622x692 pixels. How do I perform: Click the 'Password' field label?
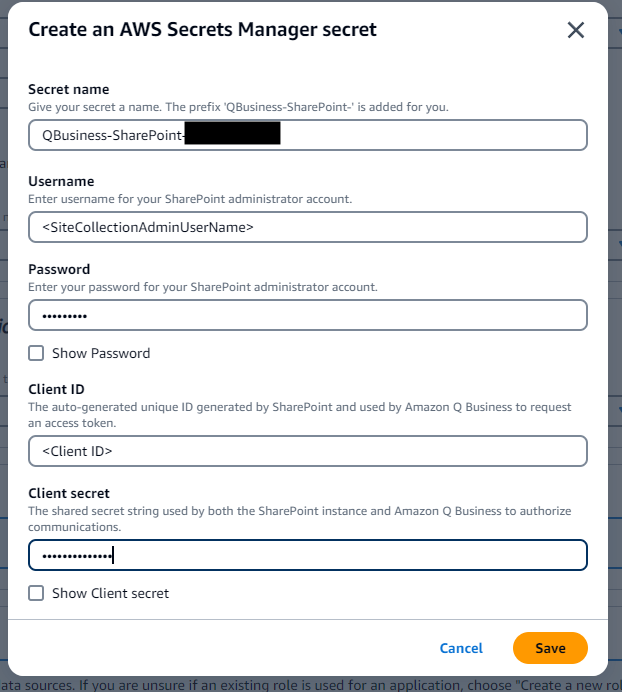[x=59, y=269]
